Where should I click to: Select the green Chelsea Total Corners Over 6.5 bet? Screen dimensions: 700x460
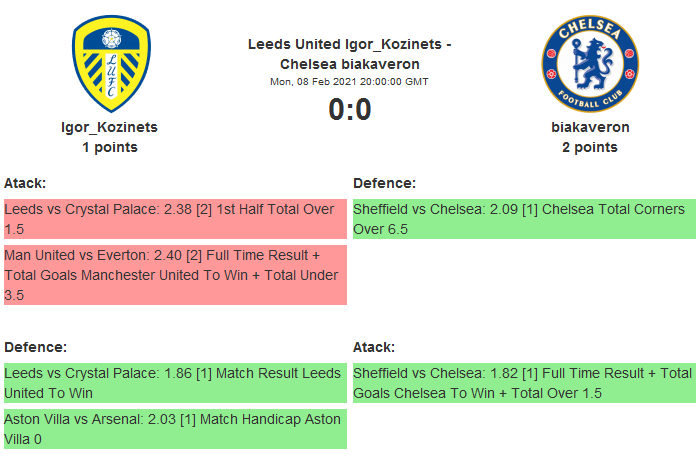click(x=524, y=219)
